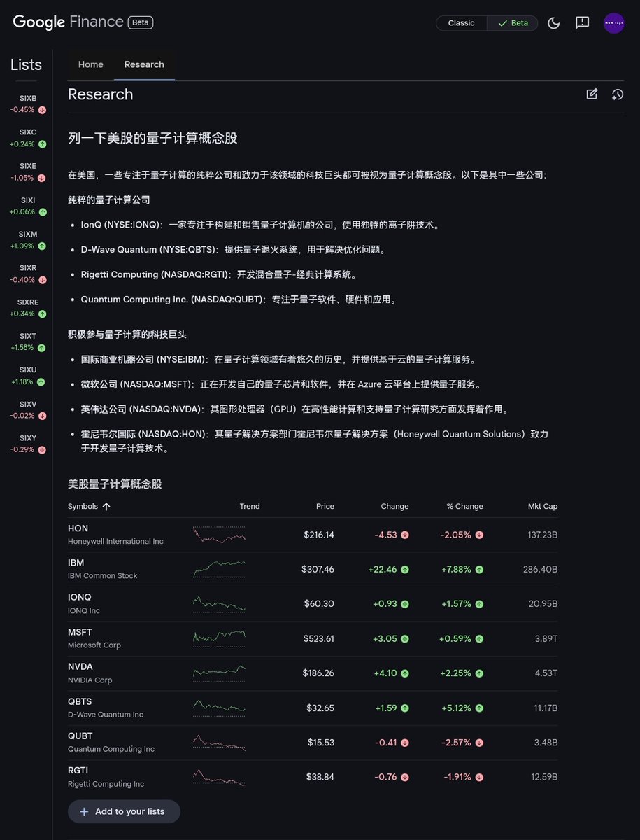Click the Trend column header
The height and width of the screenshot is (840, 640).
(x=250, y=506)
